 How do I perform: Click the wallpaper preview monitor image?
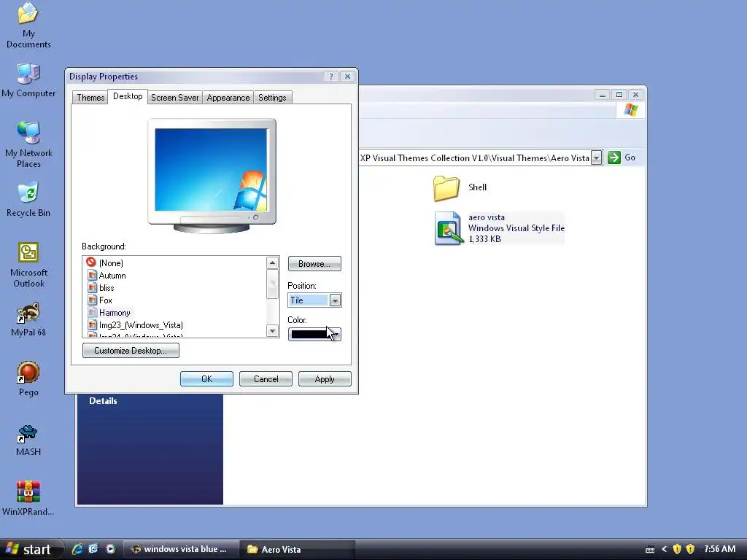click(212, 175)
